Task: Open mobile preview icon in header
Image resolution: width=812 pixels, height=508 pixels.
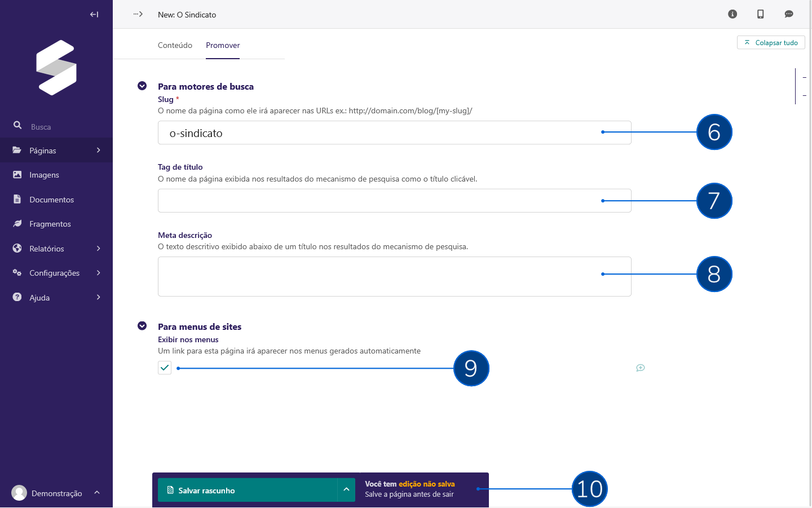Action: point(760,14)
